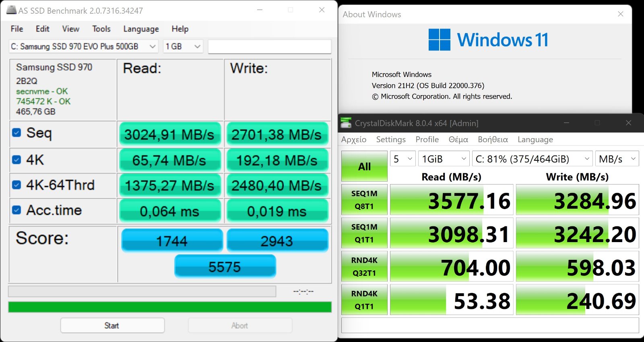Click the read score 1744
This screenshot has height=342, width=644.
tap(172, 240)
